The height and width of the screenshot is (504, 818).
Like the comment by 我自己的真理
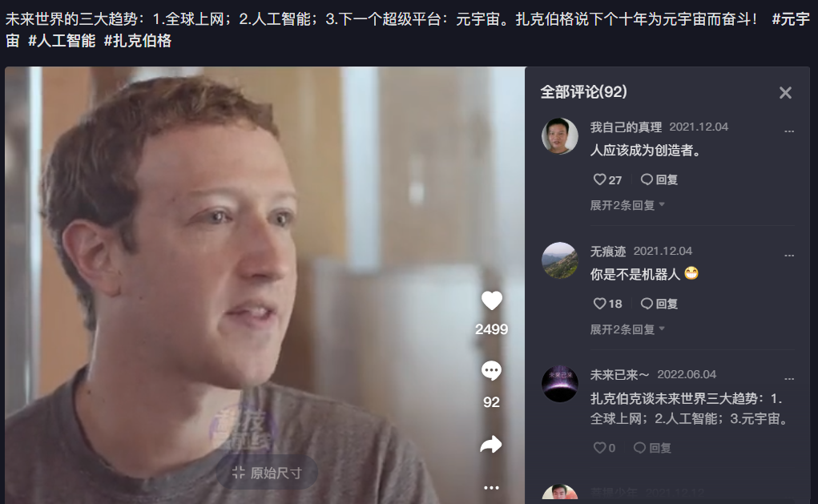608,179
